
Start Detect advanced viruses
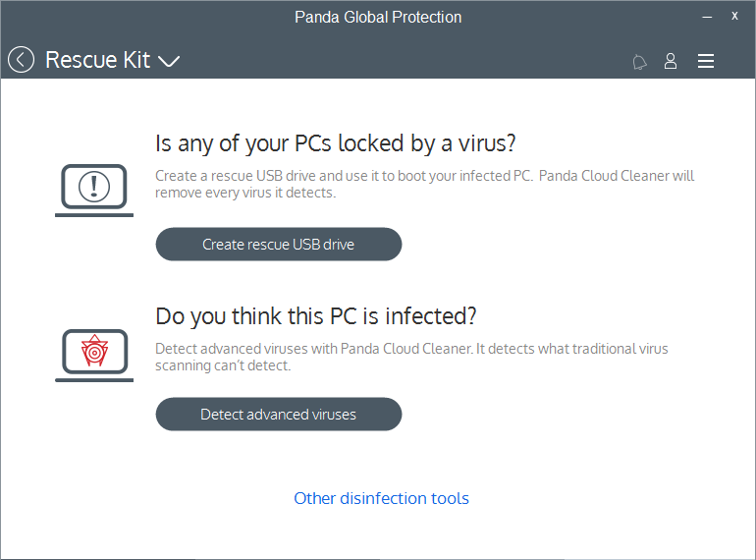[279, 415]
